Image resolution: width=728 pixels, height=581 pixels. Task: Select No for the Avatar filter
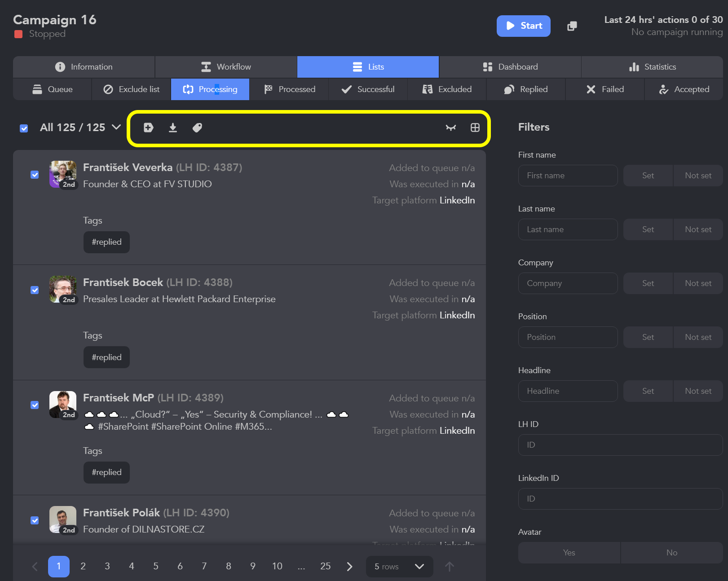point(671,553)
